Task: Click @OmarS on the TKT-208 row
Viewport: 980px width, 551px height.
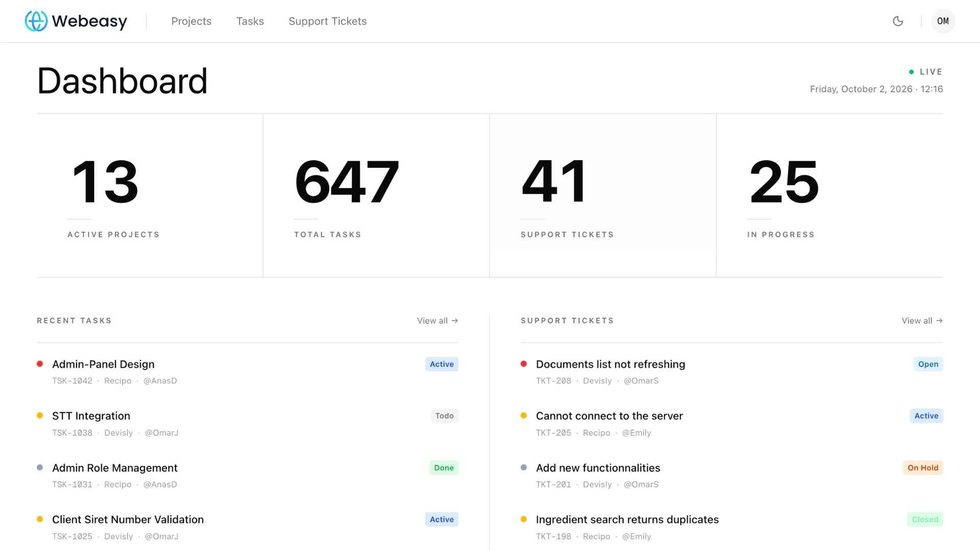Action: pos(641,381)
